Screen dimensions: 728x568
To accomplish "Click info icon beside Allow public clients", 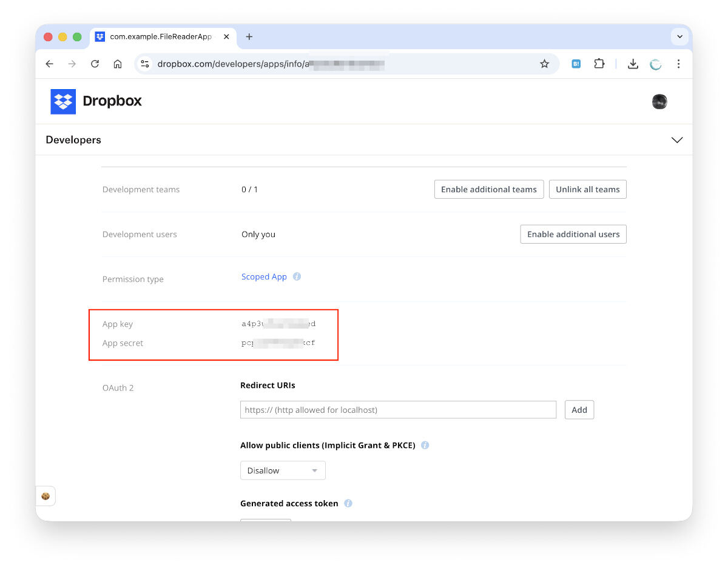I will [x=425, y=445].
